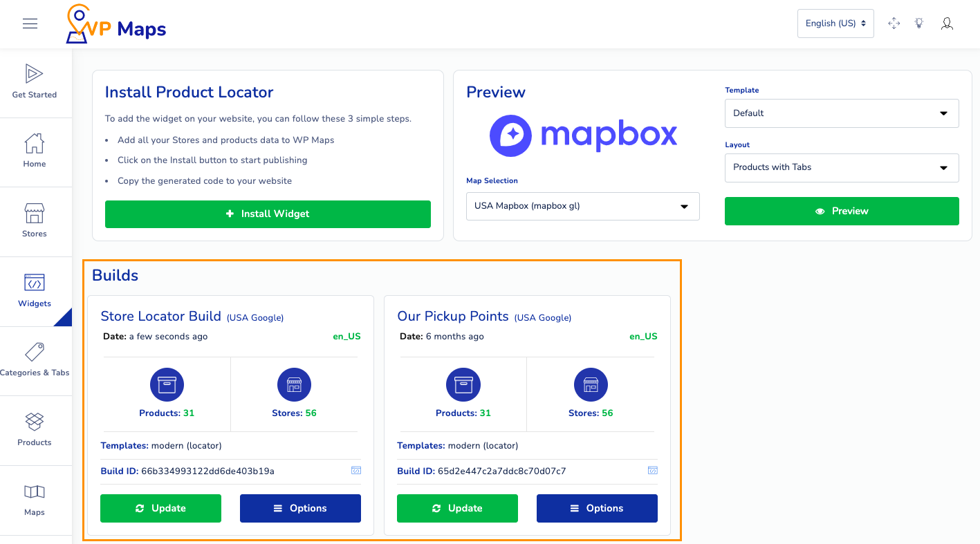Go to Home in sidebar
980x544 pixels.
point(35,151)
